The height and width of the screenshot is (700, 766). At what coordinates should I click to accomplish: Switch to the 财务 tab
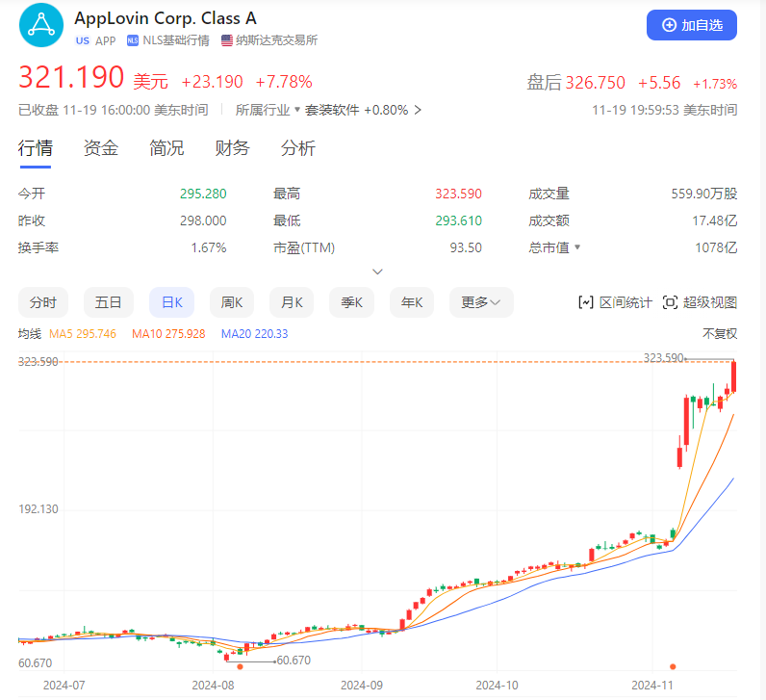[x=232, y=148]
